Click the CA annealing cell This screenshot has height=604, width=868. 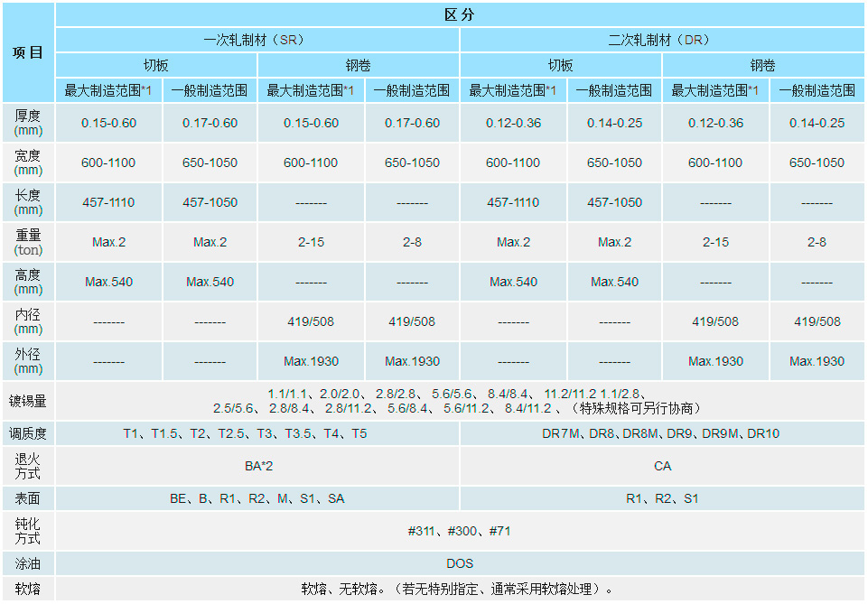click(662, 466)
